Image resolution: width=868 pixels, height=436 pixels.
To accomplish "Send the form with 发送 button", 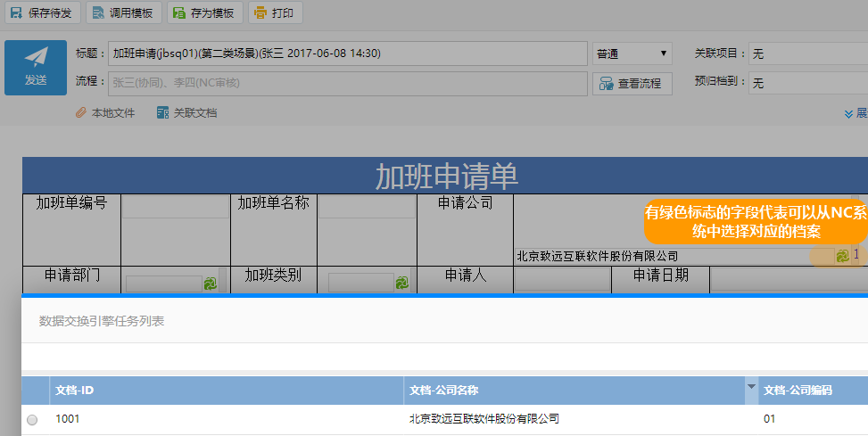I will [36, 68].
